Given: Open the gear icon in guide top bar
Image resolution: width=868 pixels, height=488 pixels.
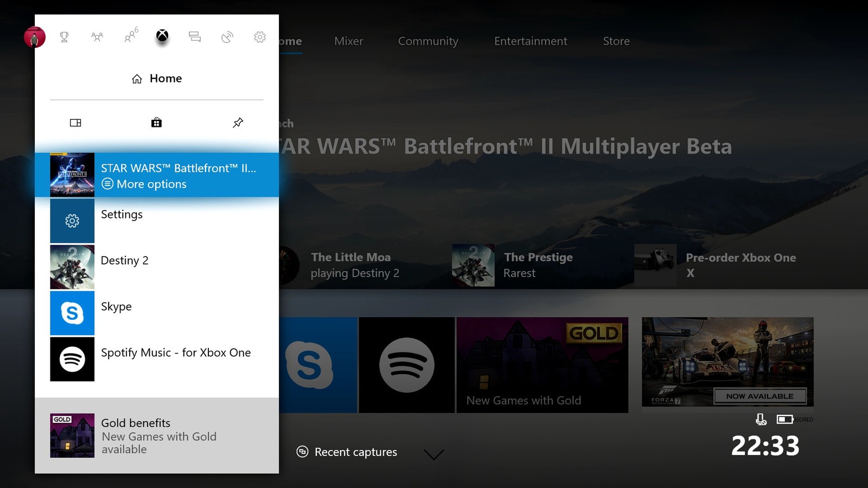Looking at the screenshot, I should tap(260, 37).
